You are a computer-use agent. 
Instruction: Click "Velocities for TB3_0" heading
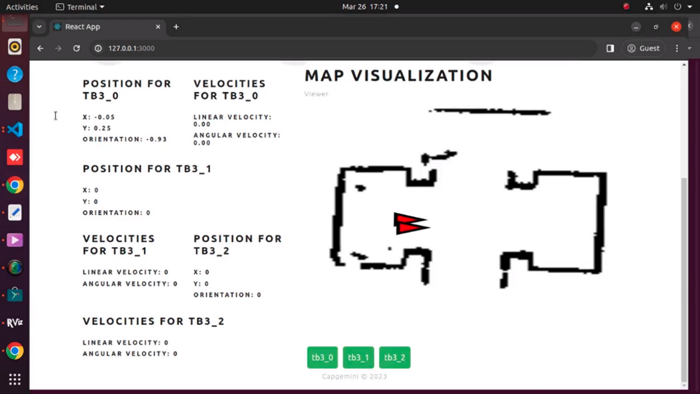[x=229, y=90]
